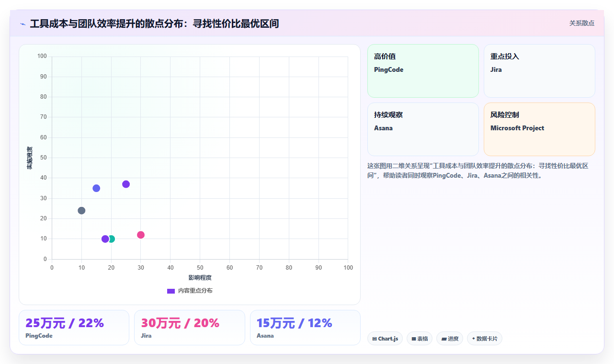
Task: Click the 重点投入 heading
Action: (505, 57)
